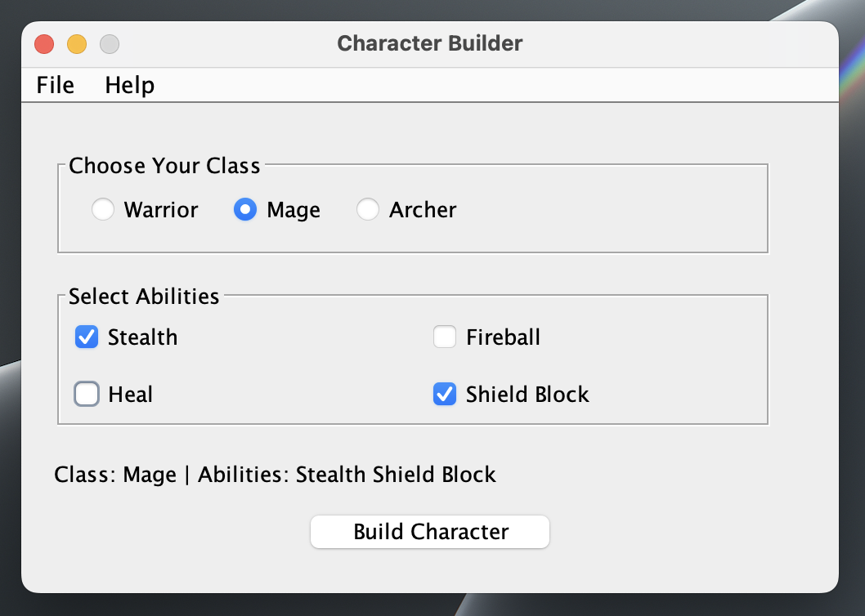865x616 pixels.
Task: Minimize window with the yellow button
Action: pos(77,44)
